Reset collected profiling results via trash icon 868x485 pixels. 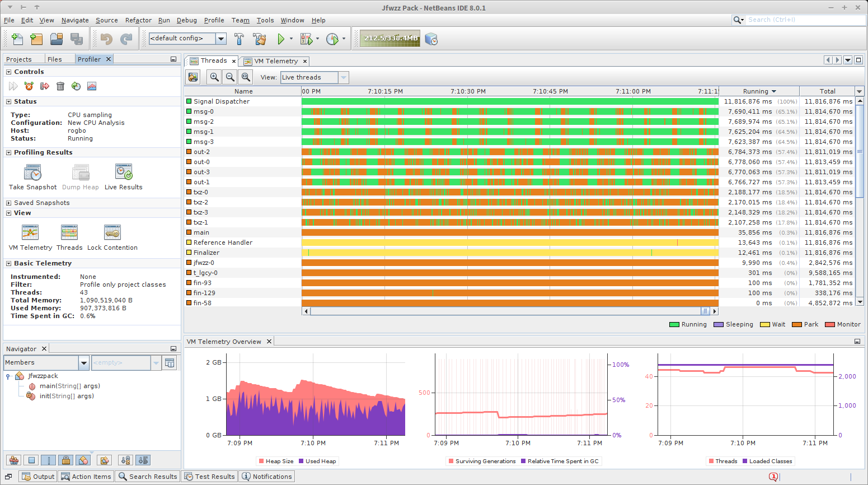coord(60,86)
